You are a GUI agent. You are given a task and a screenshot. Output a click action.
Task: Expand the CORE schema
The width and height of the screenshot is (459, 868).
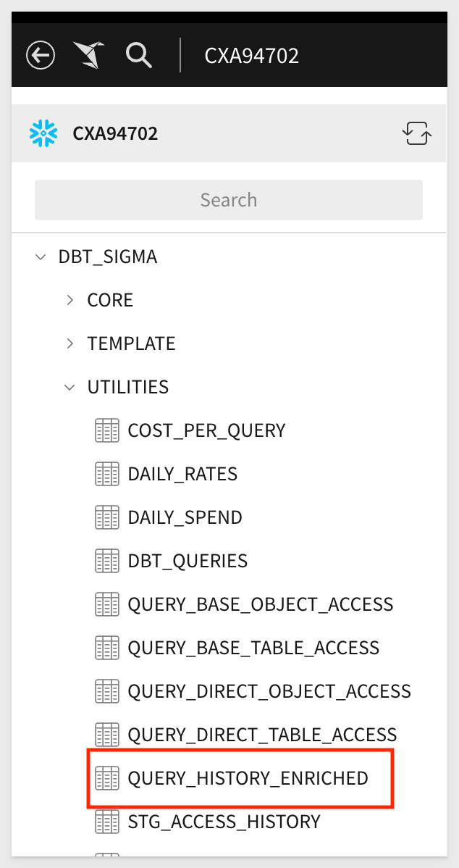click(70, 299)
